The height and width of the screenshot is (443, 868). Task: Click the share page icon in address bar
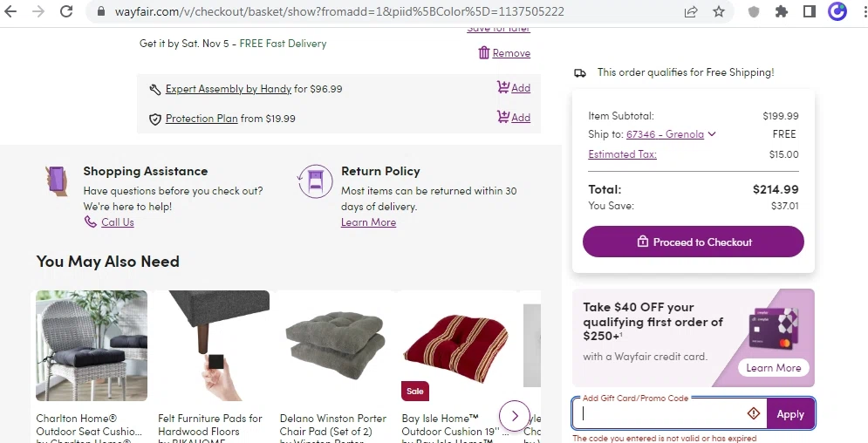(x=691, y=11)
